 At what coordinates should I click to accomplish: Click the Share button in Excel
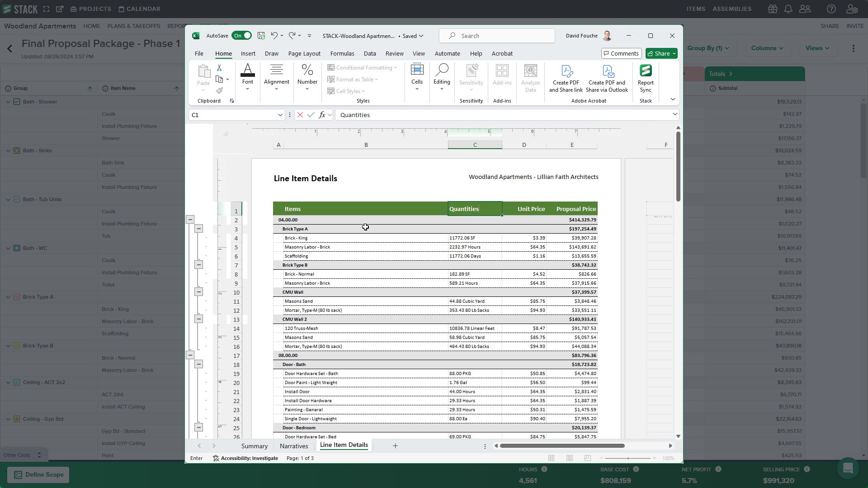(x=661, y=53)
